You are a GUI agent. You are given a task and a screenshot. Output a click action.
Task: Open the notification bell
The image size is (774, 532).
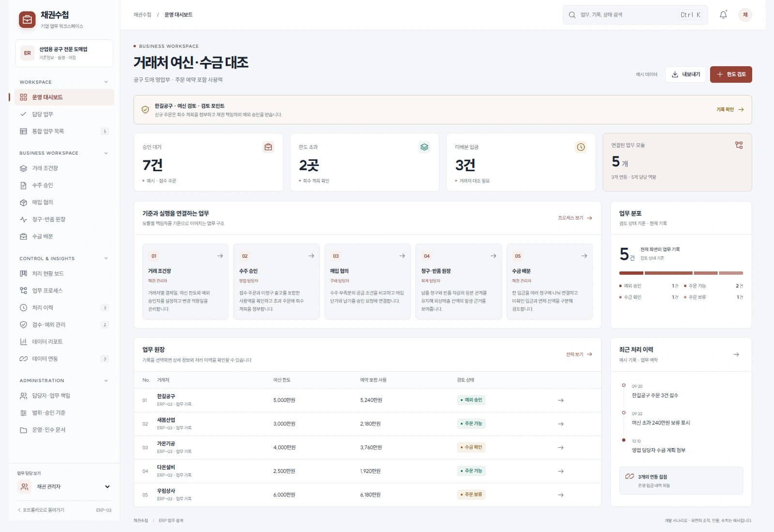tap(723, 15)
